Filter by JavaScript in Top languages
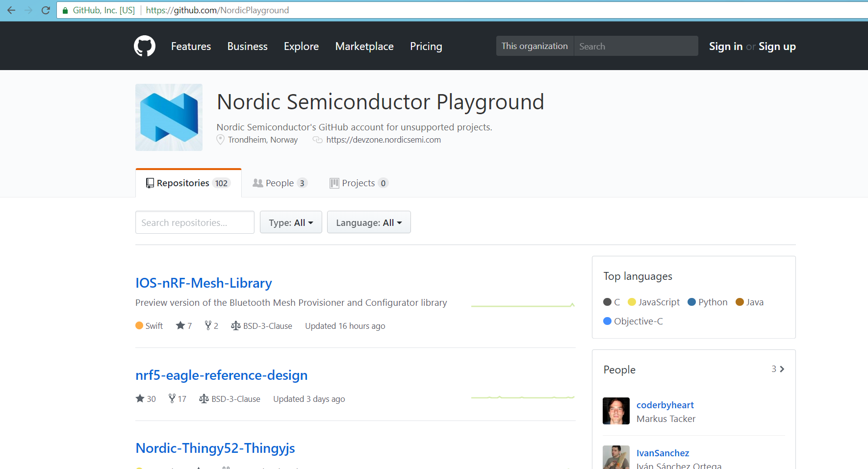The height and width of the screenshot is (469, 868). pos(654,302)
